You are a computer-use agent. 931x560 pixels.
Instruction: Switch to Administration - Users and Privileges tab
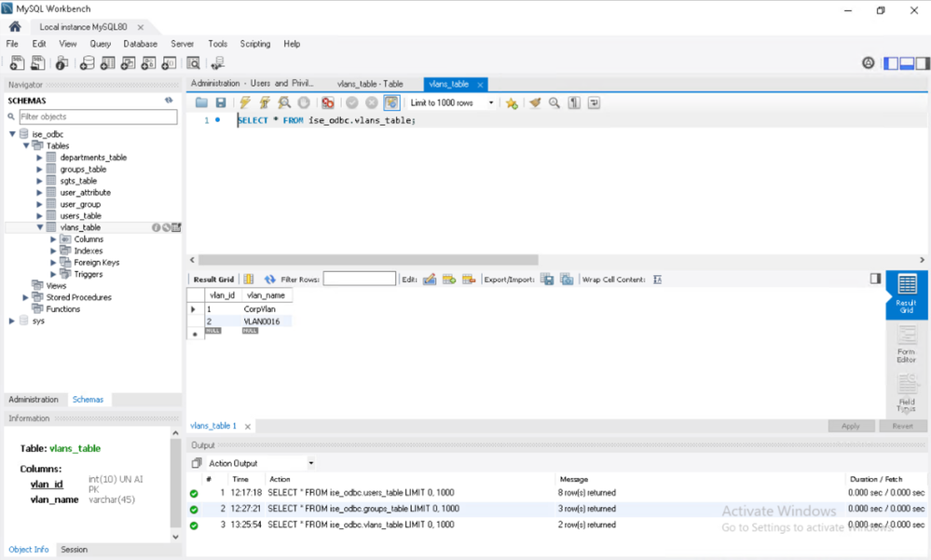(252, 84)
